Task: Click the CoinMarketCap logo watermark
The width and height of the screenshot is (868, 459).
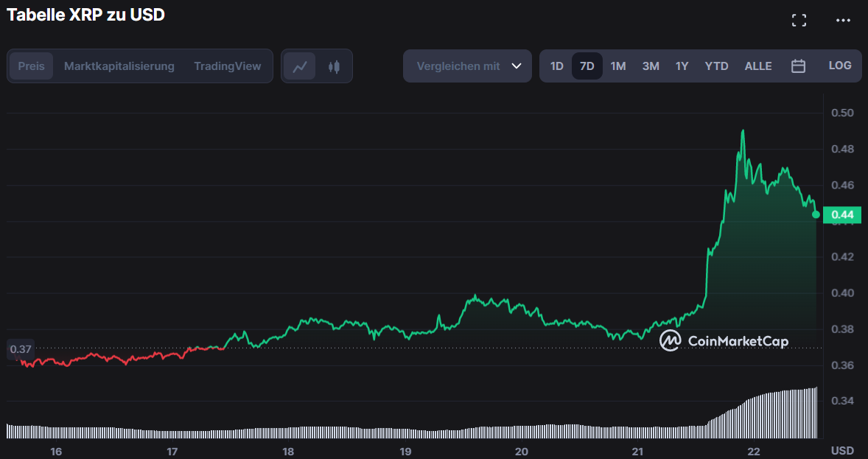Action: click(x=724, y=341)
